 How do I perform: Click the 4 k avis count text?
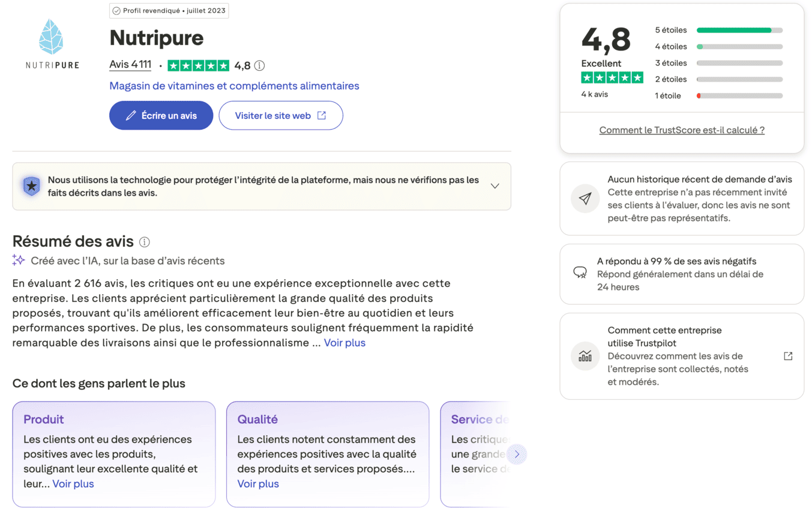[594, 94]
